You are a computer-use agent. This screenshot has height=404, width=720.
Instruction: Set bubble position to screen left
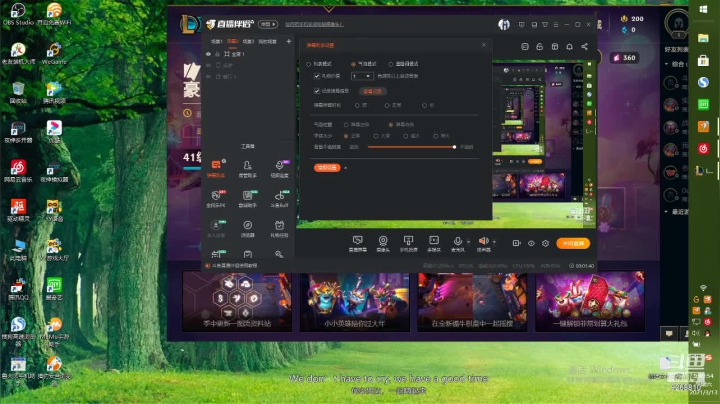click(x=346, y=124)
